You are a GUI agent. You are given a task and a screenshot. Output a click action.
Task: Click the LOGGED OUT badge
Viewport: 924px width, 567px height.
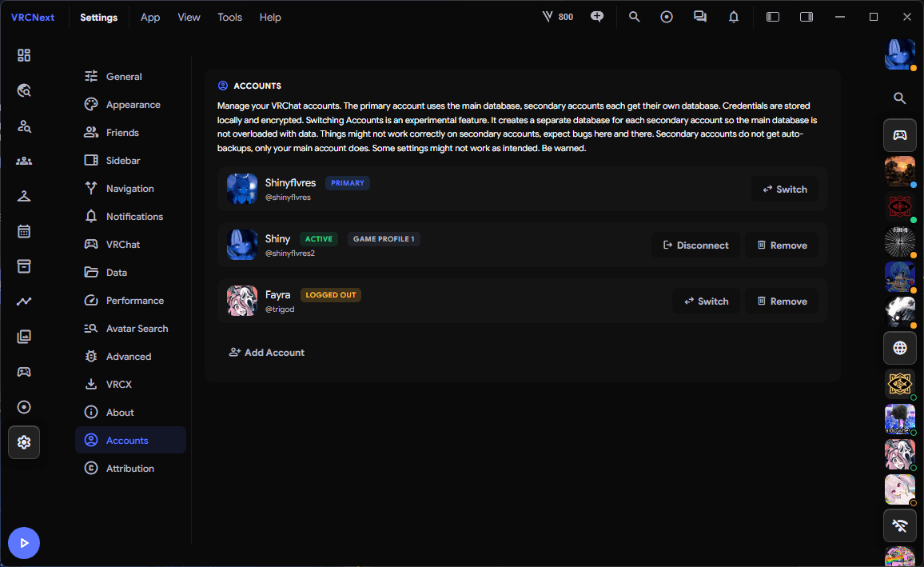click(331, 295)
